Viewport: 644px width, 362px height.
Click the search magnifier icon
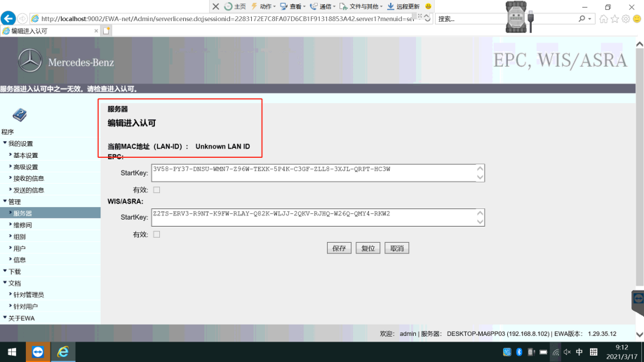tap(582, 19)
